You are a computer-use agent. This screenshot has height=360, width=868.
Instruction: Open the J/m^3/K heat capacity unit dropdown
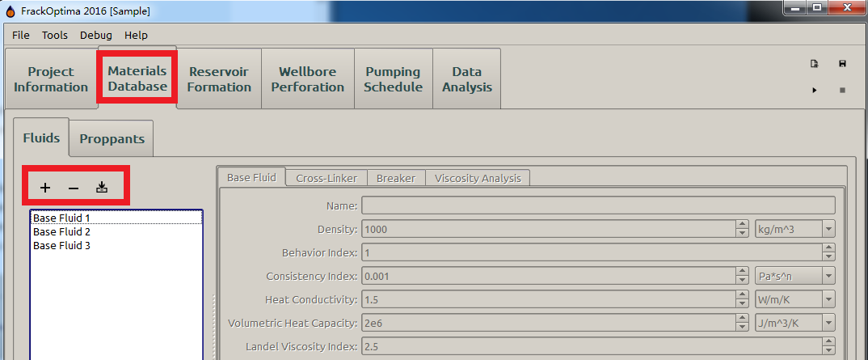[x=795, y=323]
